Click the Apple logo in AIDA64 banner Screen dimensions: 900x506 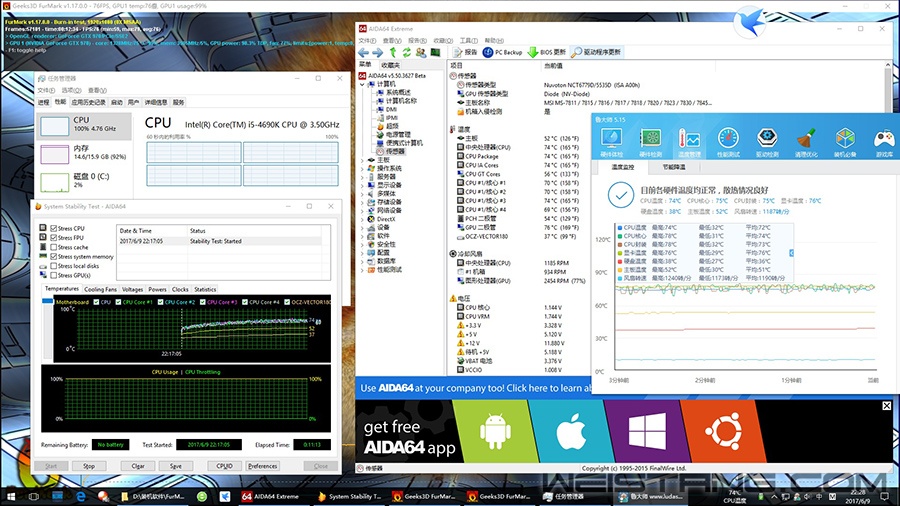(x=571, y=431)
